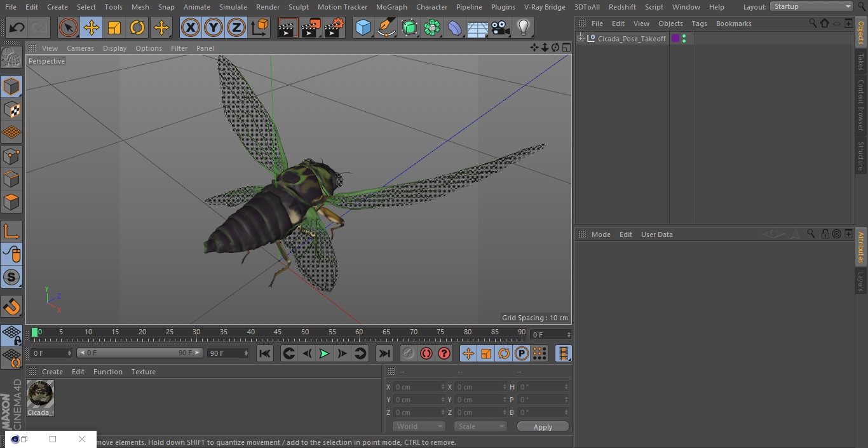
Task: Toggle Z axis lock
Action: pyautogui.click(x=236, y=27)
